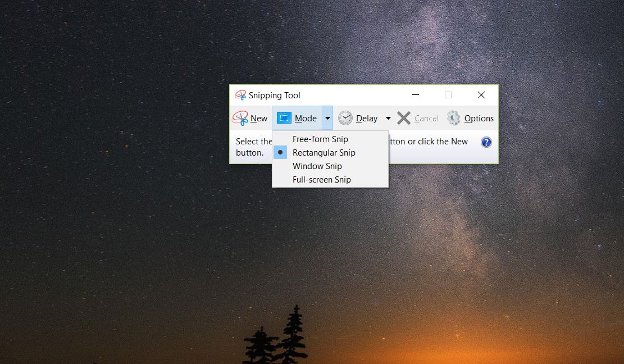This screenshot has width=624, height=364.
Task: Click the blue rectangle Mode icon
Action: click(x=284, y=118)
